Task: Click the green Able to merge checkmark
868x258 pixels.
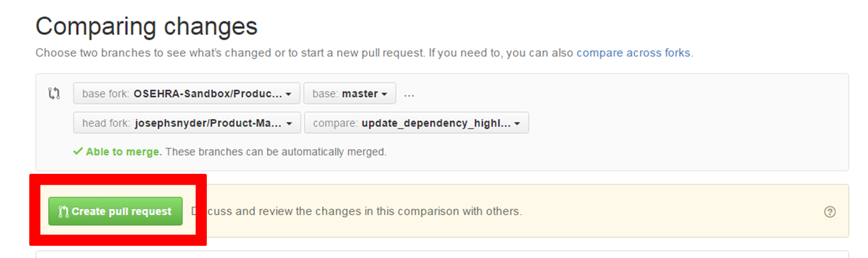Action: click(77, 151)
